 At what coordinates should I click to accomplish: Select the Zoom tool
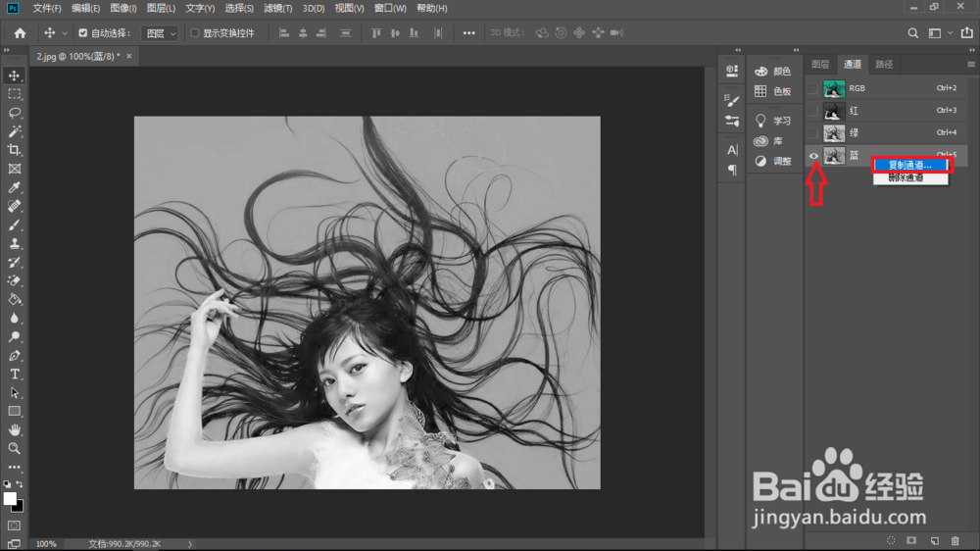click(14, 448)
